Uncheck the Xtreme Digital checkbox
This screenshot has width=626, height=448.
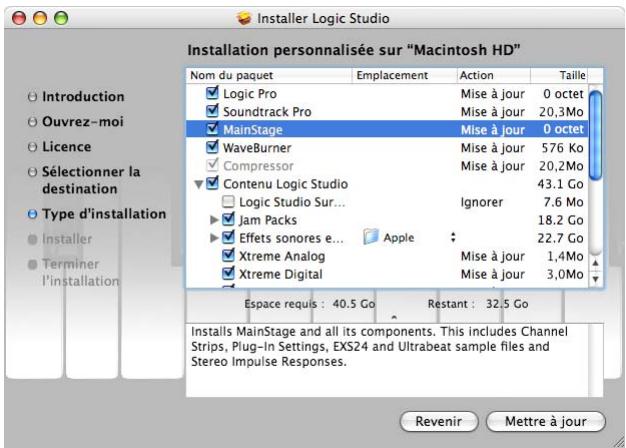[x=228, y=273]
